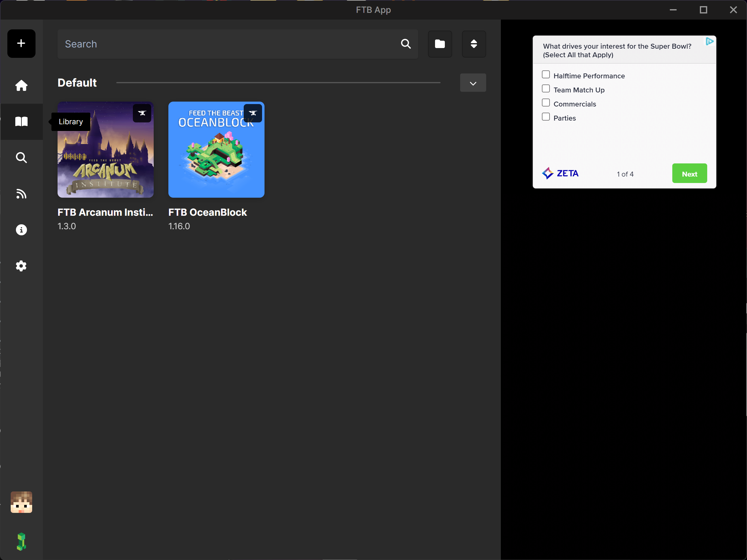
Task: Enable the Parties checkbox
Action: (x=546, y=117)
